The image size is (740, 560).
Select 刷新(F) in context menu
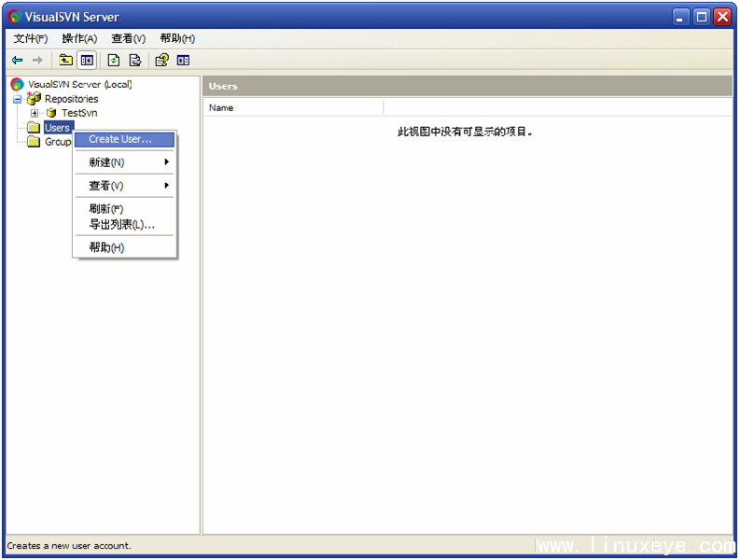tap(125, 209)
